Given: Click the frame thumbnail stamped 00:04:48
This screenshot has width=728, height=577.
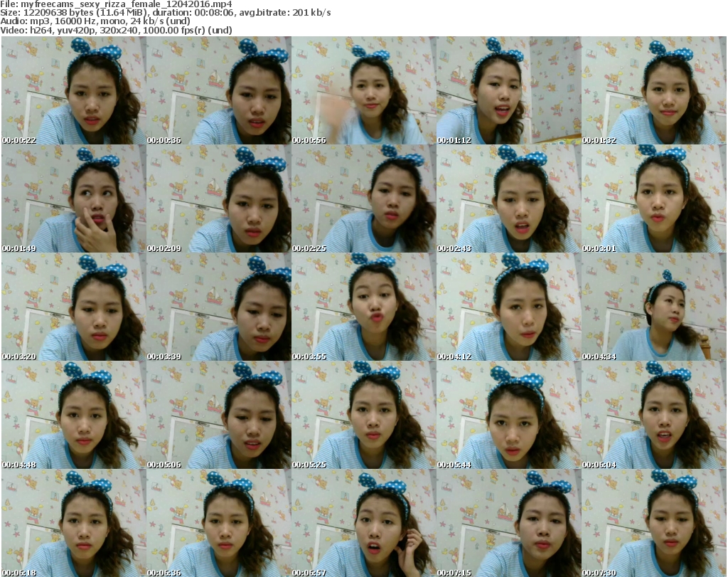Looking at the screenshot, I should (73, 415).
